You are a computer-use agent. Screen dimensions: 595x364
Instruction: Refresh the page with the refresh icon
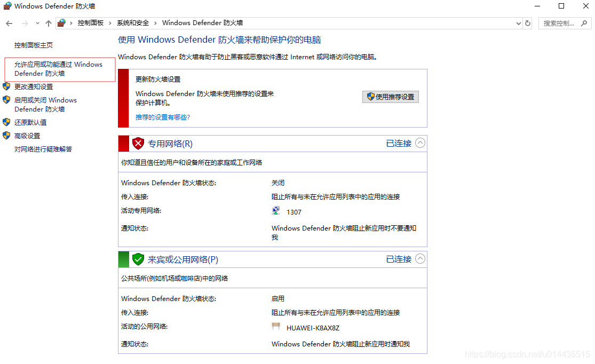coord(527,23)
